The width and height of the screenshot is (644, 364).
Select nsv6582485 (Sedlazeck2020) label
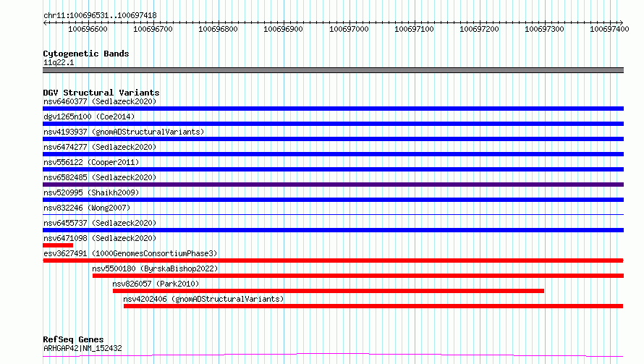click(100, 177)
